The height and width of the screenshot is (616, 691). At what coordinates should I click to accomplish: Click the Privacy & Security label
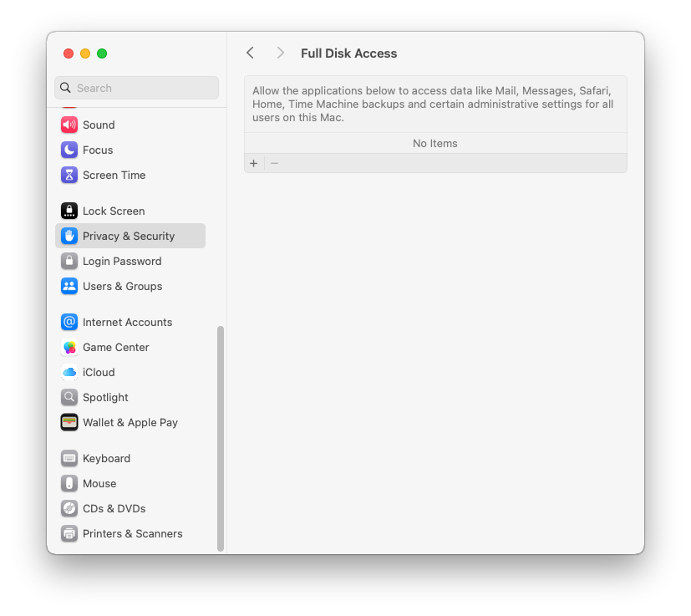[x=129, y=236]
